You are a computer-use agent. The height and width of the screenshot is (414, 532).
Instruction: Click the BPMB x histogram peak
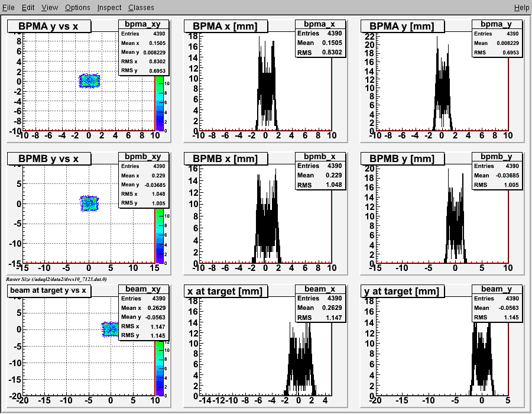point(275,171)
